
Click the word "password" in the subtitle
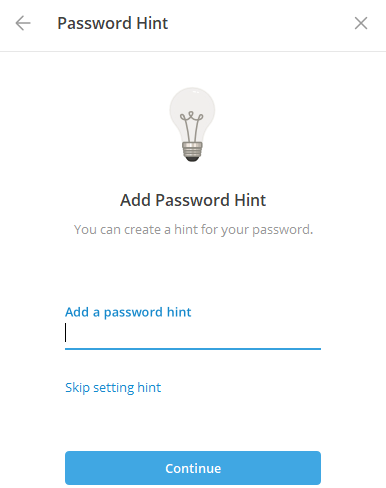[x=283, y=230]
